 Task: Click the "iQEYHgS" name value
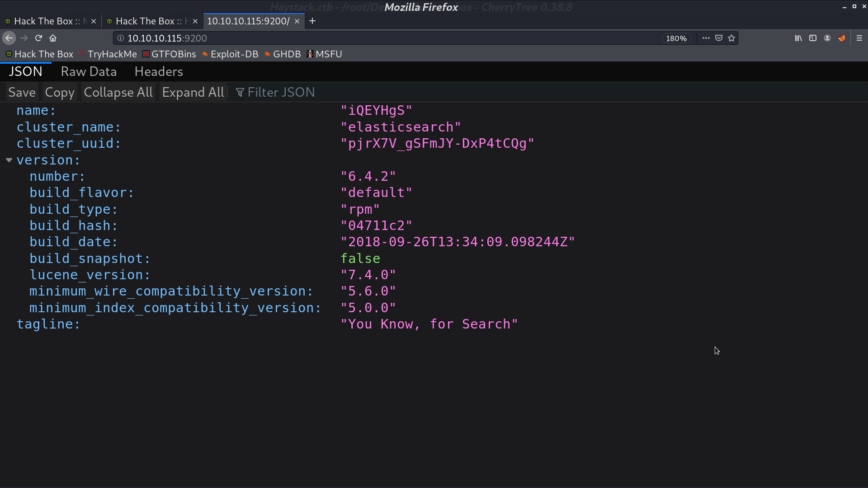376,111
